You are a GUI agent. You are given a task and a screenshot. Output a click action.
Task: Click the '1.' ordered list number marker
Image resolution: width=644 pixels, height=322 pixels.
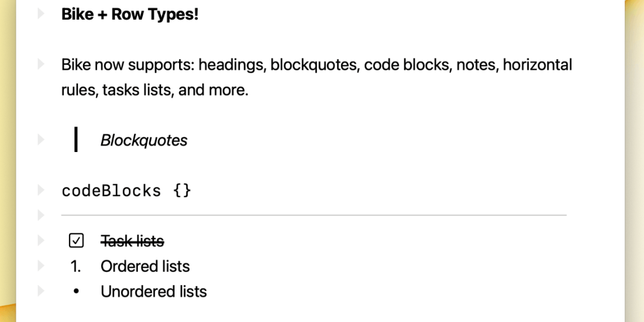(x=76, y=267)
